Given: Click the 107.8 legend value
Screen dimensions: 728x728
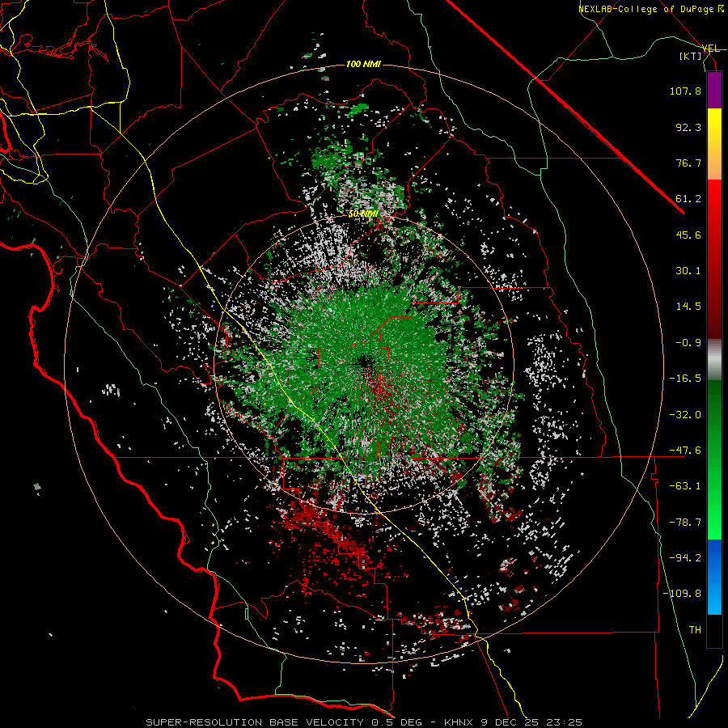Looking at the screenshot, I should (685, 91).
